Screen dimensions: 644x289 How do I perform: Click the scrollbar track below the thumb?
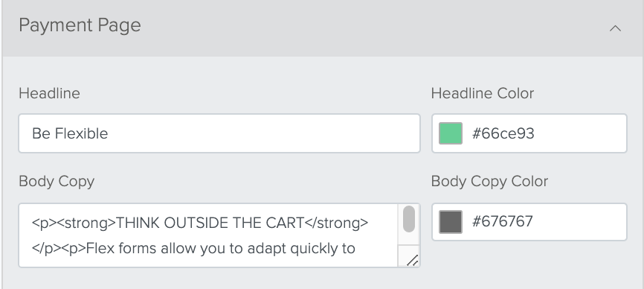click(x=409, y=239)
